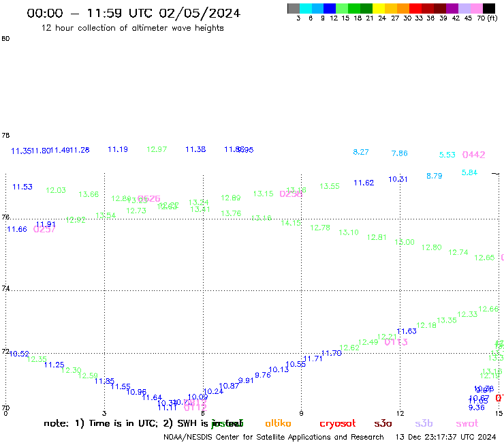Click the wave height value 5.84
This screenshot has height=443, width=504.
click(x=469, y=172)
